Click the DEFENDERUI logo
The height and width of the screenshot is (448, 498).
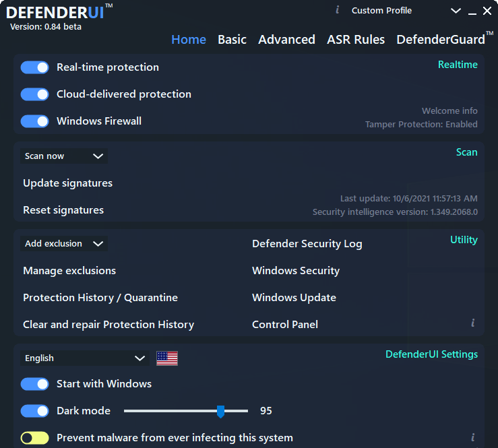59,12
